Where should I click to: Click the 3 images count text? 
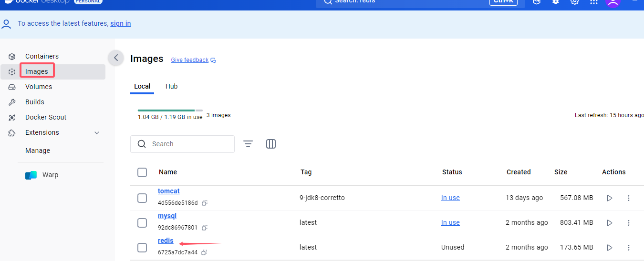coord(218,115)
